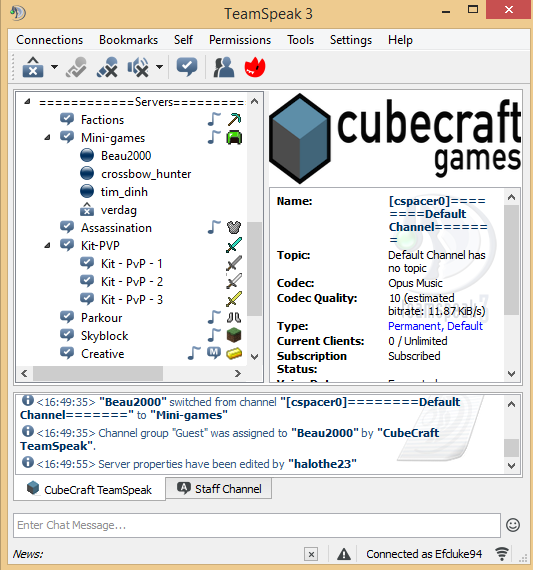Open the Contacts manager toolbar icon

223,67
